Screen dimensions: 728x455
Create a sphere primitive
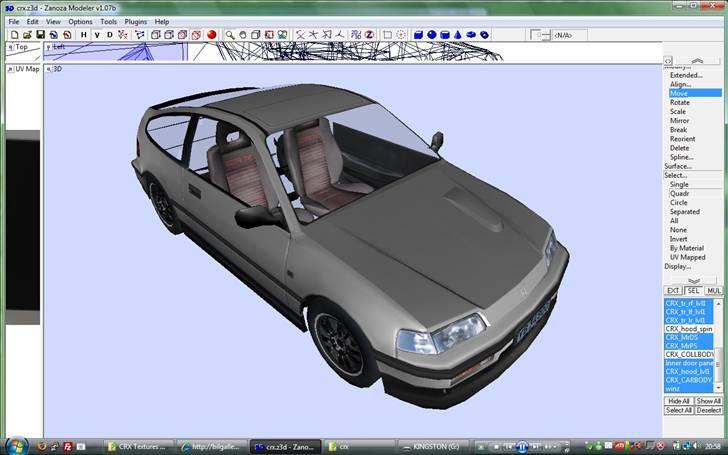(432, 35)
